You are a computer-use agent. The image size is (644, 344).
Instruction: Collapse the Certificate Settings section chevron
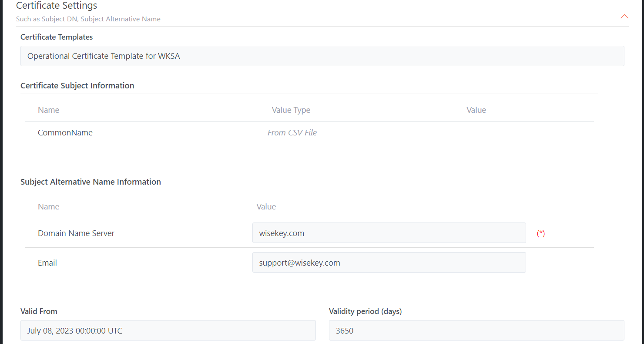624,17
